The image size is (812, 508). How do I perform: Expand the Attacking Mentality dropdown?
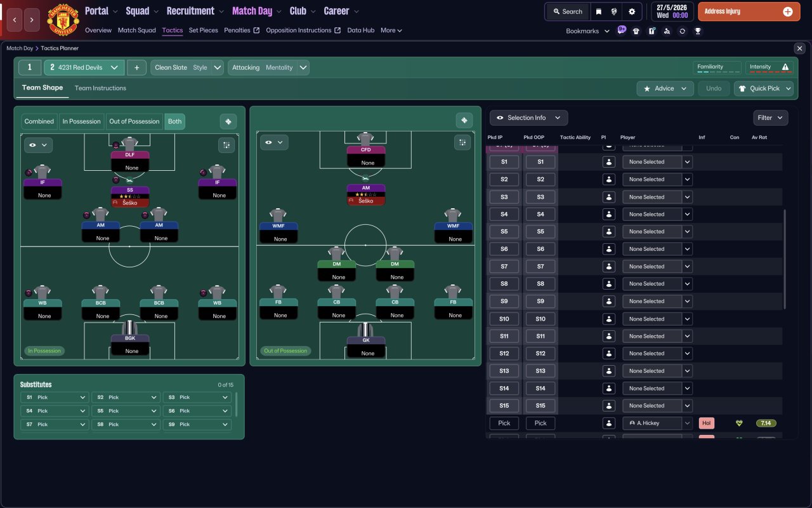tap(268, 67)
